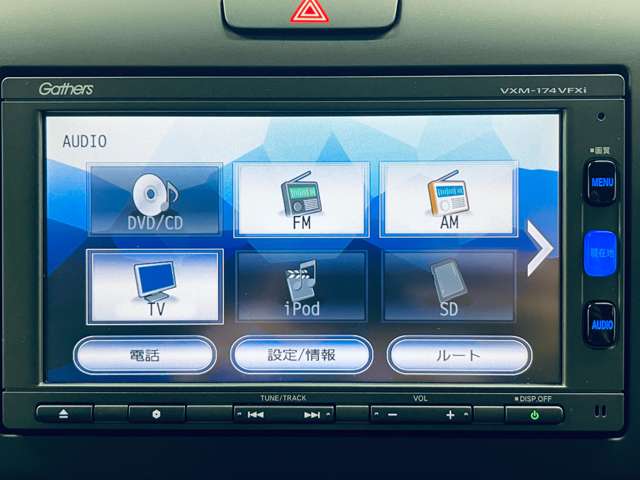Select the DVD/CD audio source
This screenshot has height=480, width=640.
155,200
